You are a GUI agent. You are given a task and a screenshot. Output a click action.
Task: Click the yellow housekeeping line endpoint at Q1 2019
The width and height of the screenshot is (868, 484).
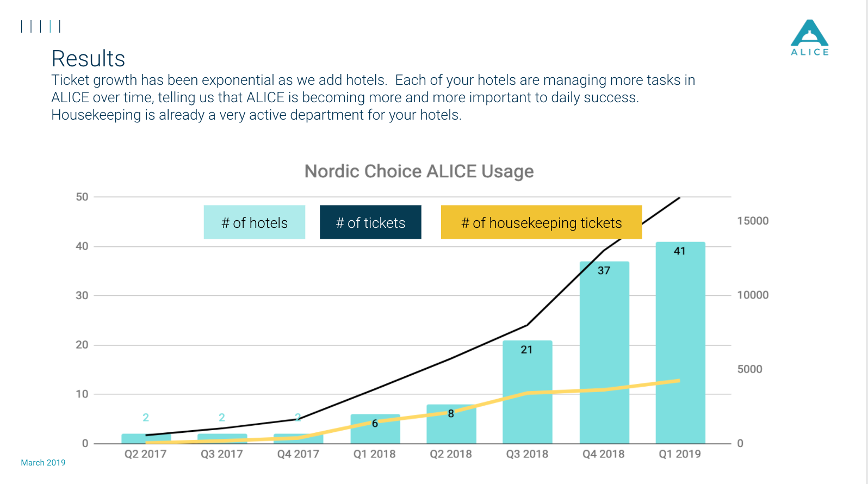click(679, 381)
